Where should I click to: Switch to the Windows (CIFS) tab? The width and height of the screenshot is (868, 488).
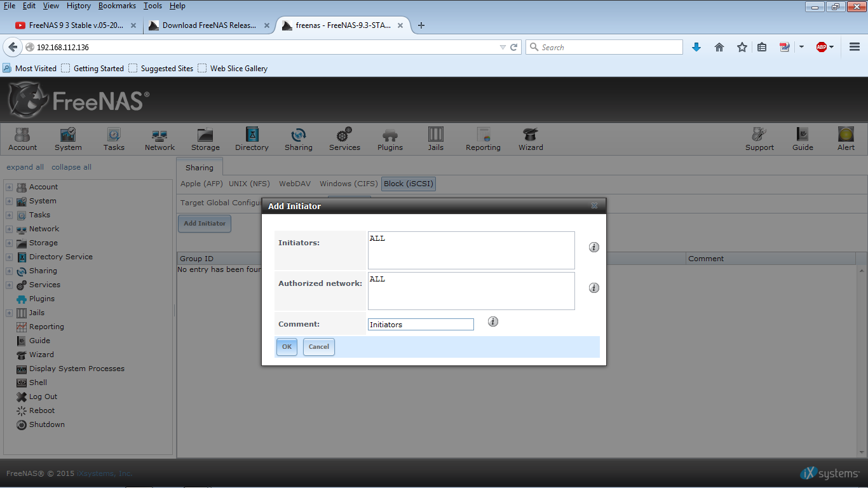pos(348,184)
